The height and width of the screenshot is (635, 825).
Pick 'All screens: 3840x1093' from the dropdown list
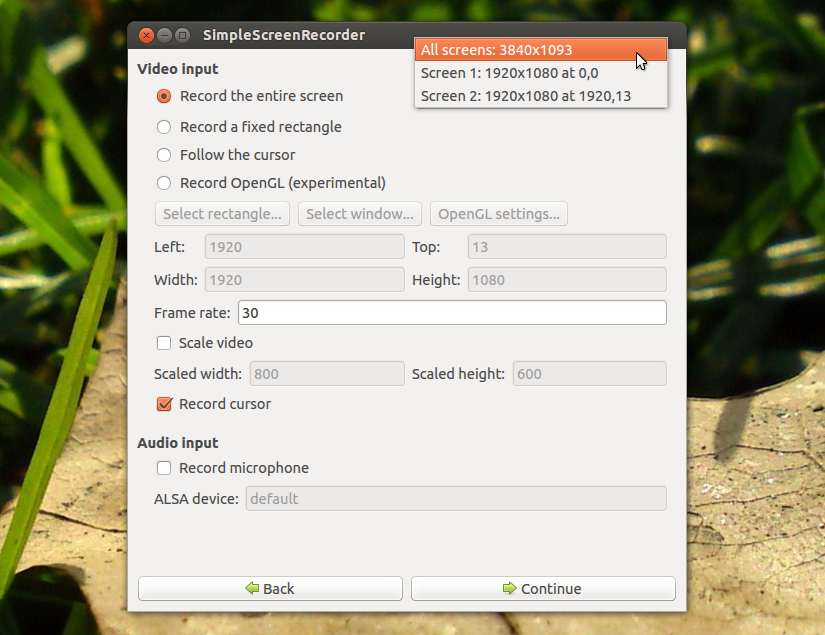tap(541, 50)
